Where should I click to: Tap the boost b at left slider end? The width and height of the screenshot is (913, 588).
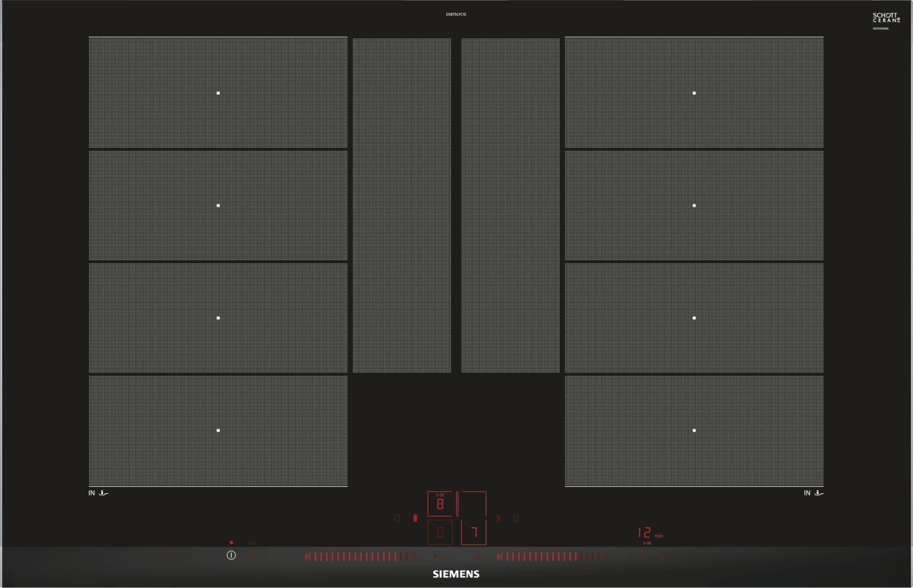[415, 556]
